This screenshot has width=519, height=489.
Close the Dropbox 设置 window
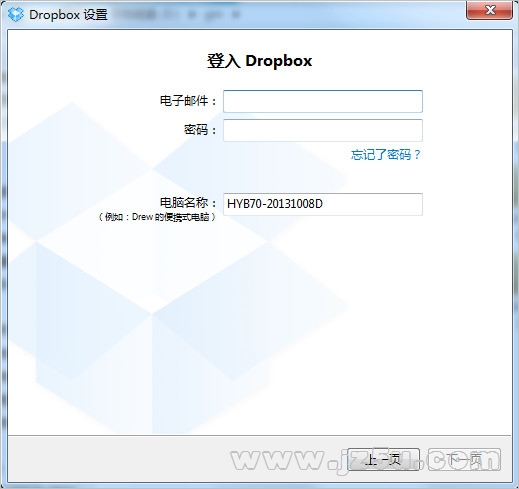[489, 10]
